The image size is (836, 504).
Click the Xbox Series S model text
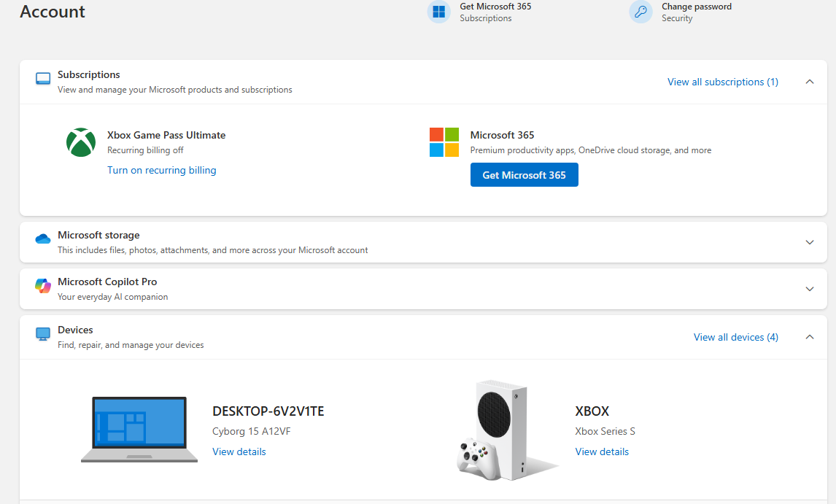605,432
